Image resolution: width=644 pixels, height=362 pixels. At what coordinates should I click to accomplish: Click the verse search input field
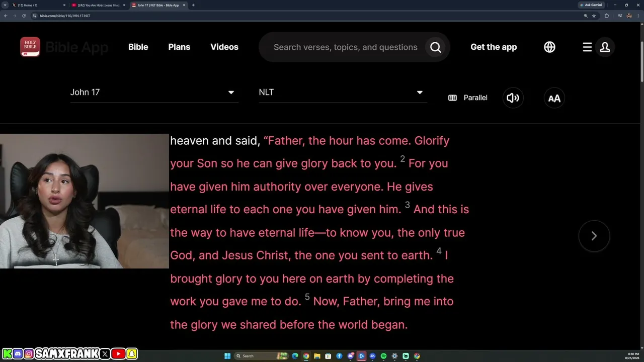[346, 47]
